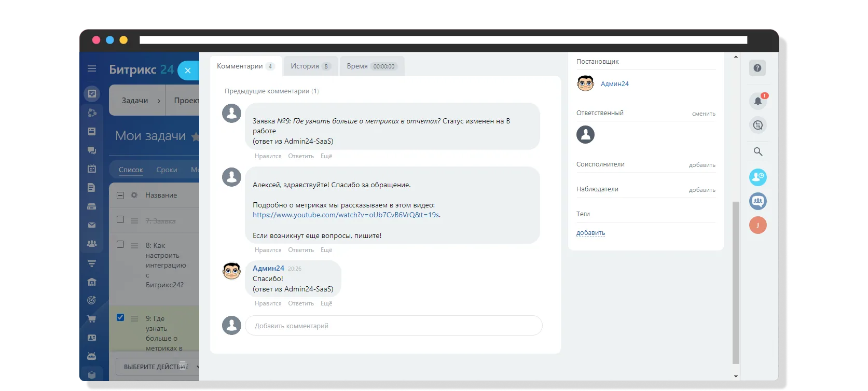Open the chat icon with arrows below the bell

point(758,125)
